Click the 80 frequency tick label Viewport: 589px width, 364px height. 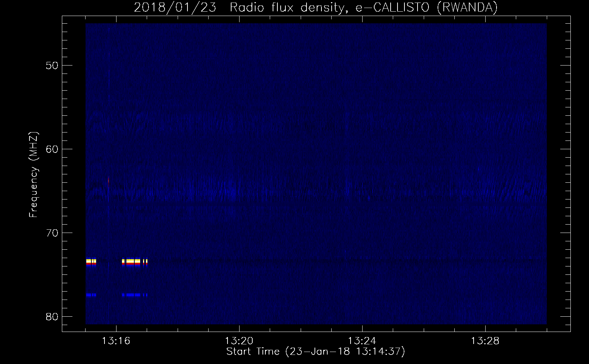52,316
